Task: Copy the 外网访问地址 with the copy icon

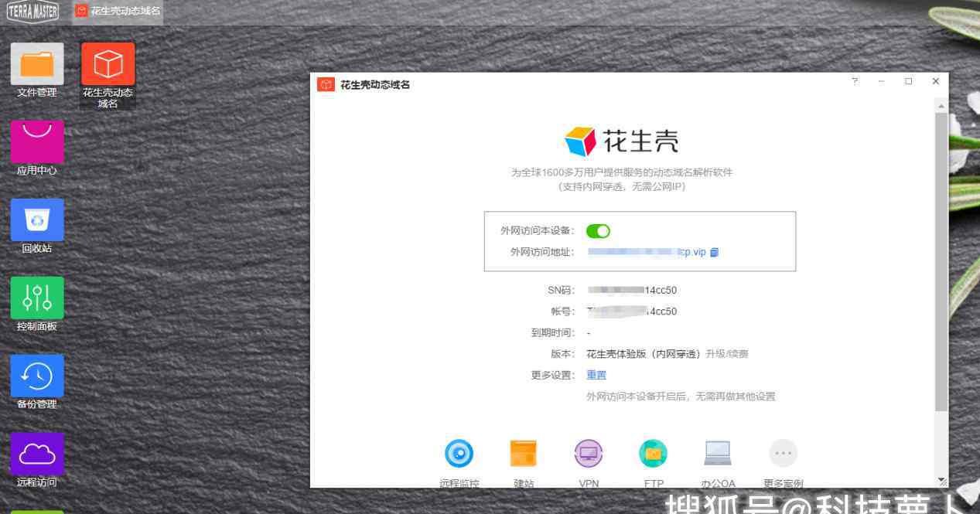Action: [x=715, y=252]
